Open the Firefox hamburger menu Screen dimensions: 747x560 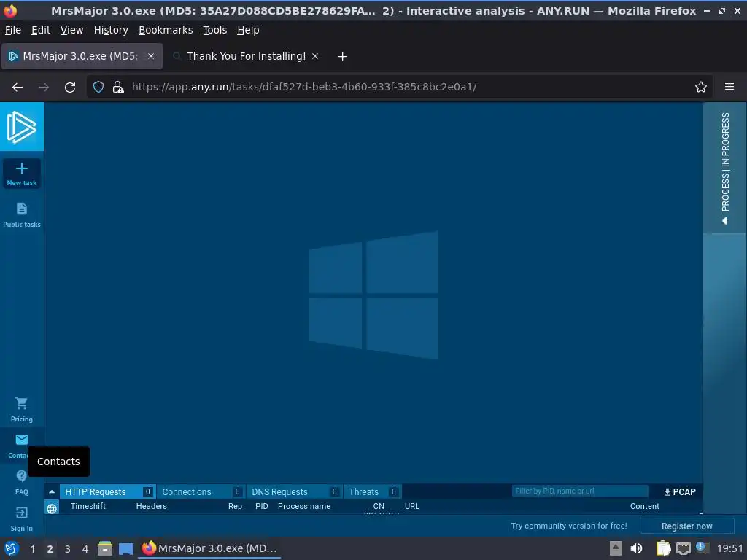(729, 87)
